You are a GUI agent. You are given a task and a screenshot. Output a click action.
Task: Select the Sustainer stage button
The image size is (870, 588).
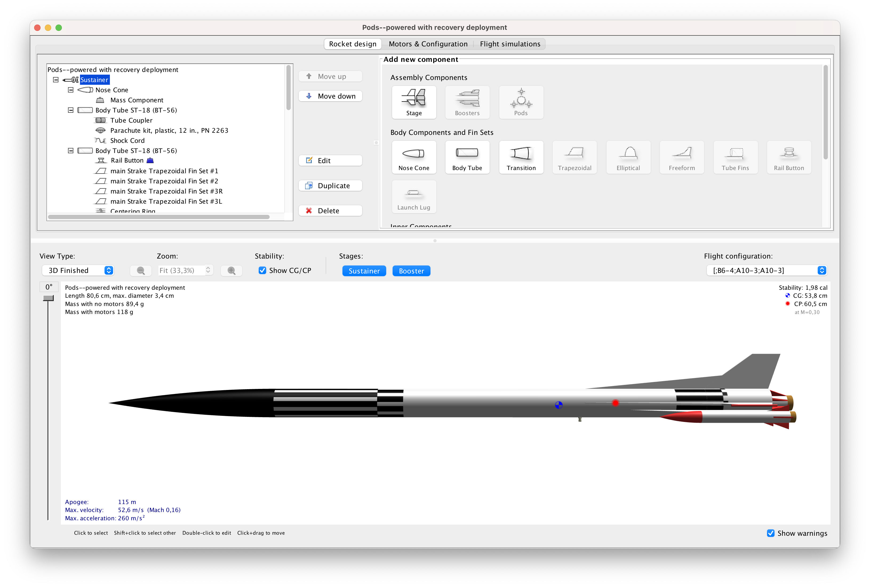(364, 270)
